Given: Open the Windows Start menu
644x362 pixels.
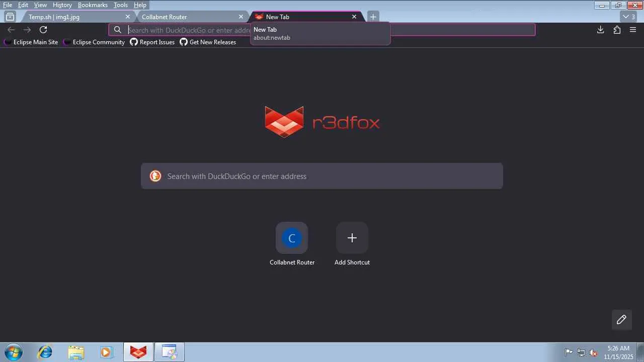Looking at the screenshot, I should 13,352.
